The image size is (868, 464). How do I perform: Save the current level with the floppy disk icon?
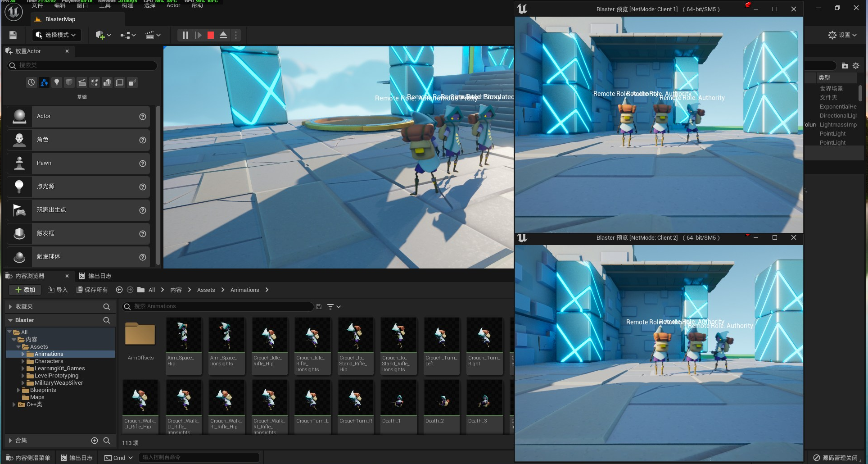click(x=13, y=35)
